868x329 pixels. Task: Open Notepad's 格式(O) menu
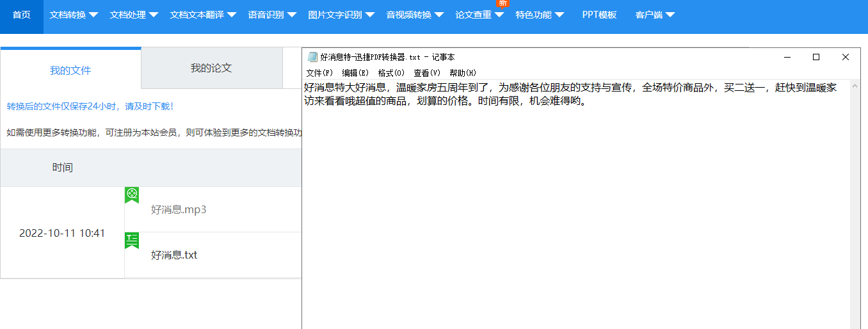pos(391,73)
